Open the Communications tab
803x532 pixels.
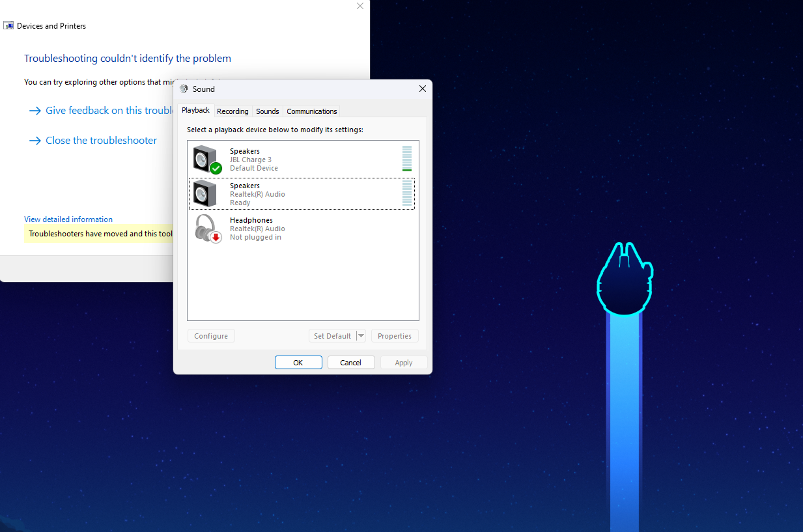pos(311,111)
